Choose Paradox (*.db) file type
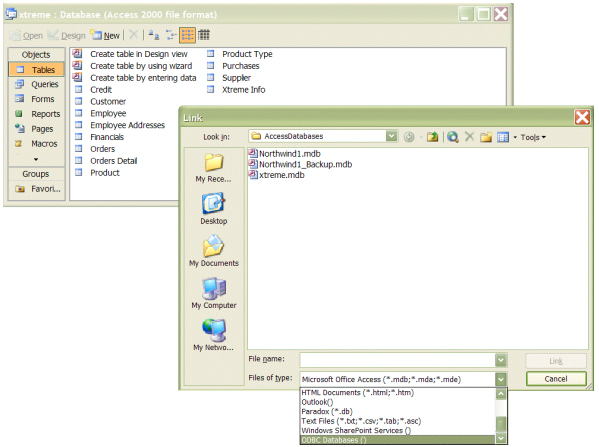 (x=398, y=411)
